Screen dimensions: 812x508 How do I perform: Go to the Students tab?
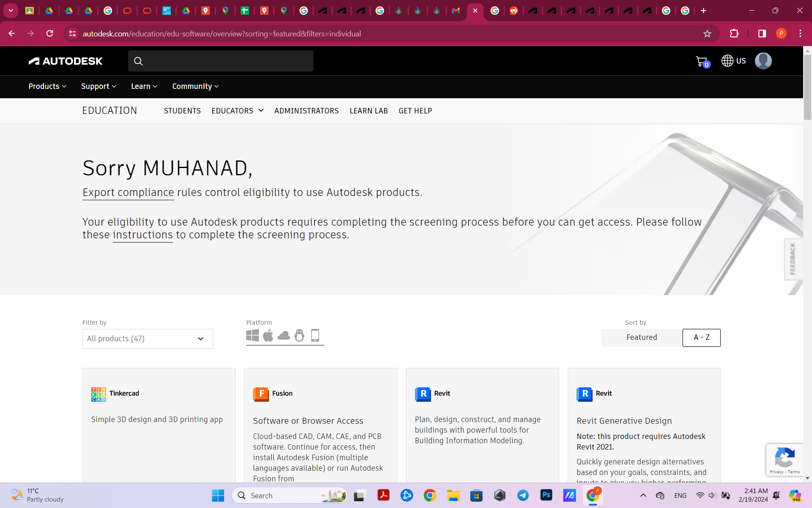(182, 111)
